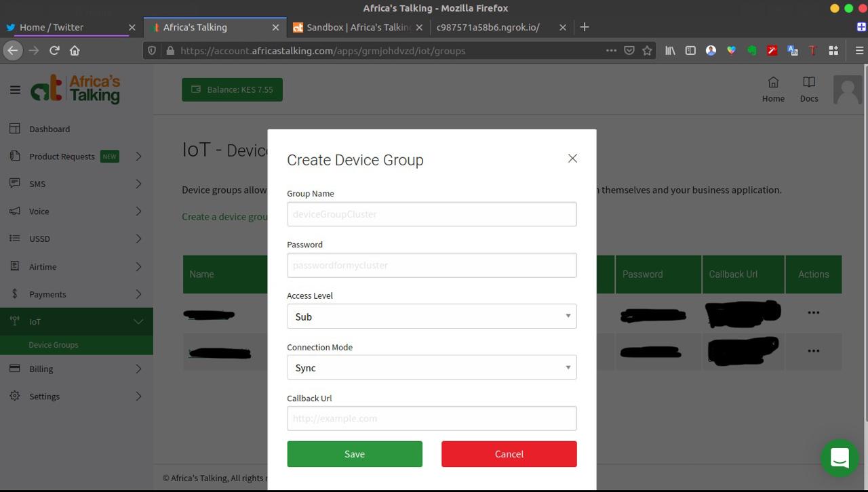
Task: Open Firefox library icon
Action: coord(670,50)
